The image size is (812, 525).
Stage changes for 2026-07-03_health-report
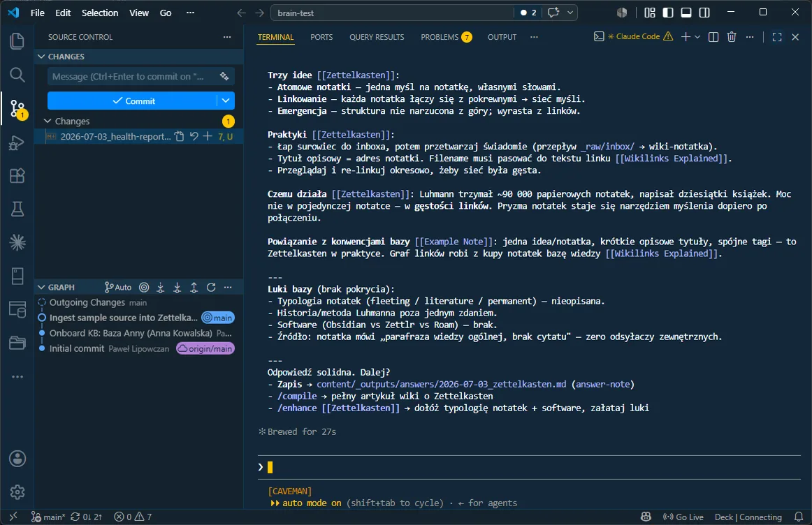[208, 137]
